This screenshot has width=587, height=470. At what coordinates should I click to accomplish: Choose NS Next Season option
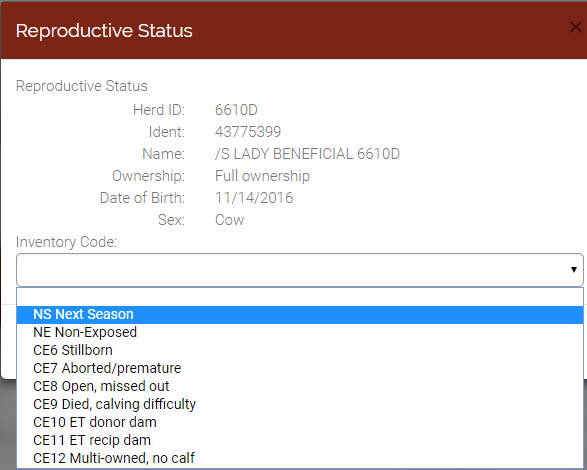click(300, 315)
